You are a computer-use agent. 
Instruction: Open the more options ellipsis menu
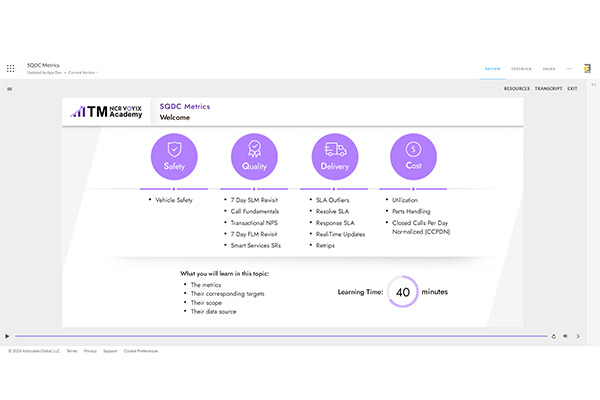tap(569, 69)
